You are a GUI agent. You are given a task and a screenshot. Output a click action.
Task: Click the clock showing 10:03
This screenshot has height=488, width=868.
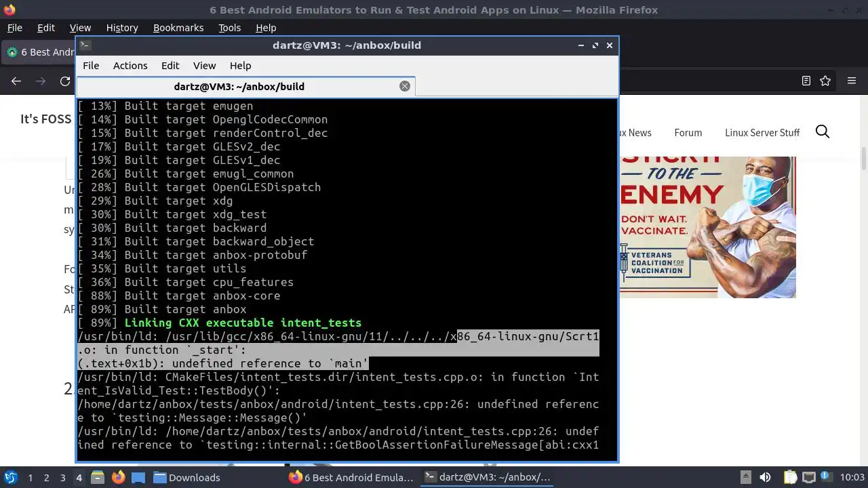click(852, 477)
